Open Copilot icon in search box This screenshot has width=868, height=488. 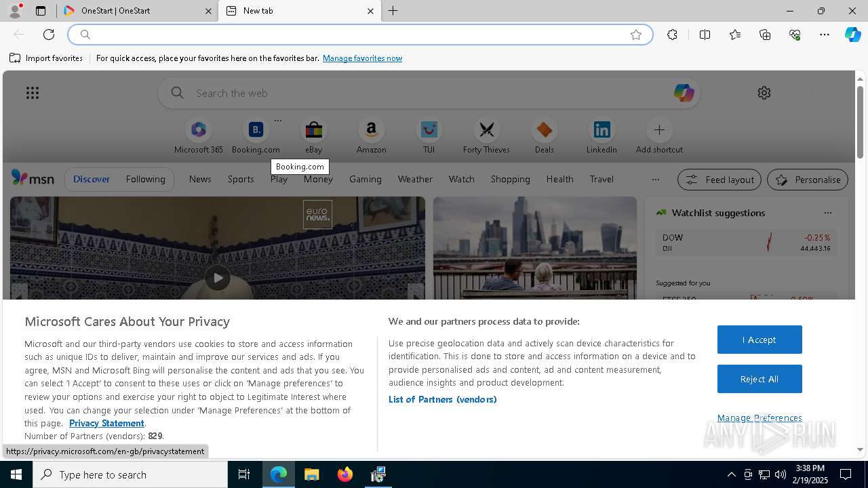coord(684,93)
